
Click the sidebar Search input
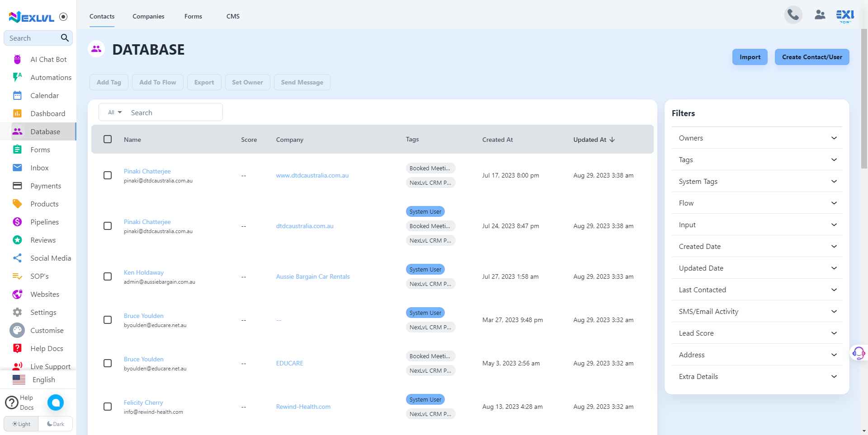click(33, 38)
